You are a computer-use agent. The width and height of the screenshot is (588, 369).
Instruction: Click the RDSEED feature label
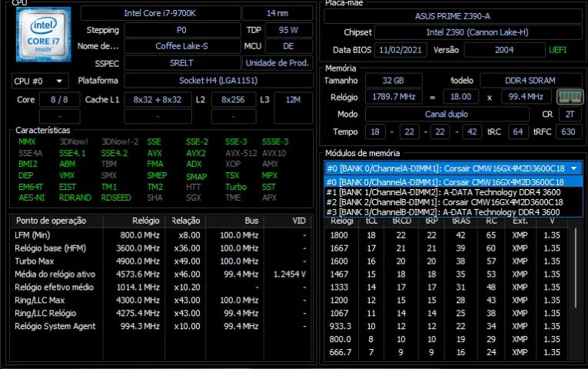pos(116,198)
